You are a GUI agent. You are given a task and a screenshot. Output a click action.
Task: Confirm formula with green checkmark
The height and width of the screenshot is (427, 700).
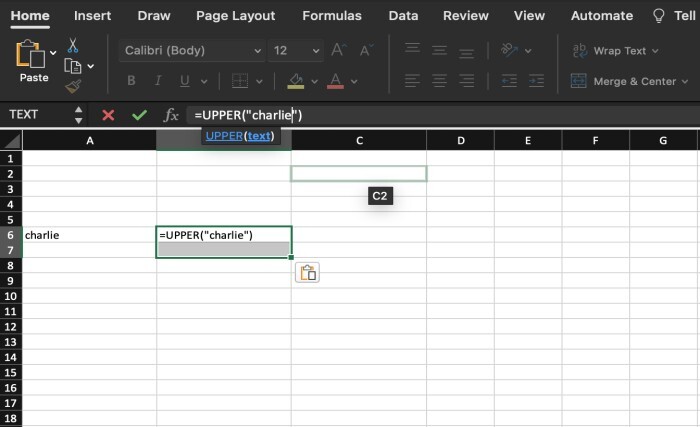point(139,115)
